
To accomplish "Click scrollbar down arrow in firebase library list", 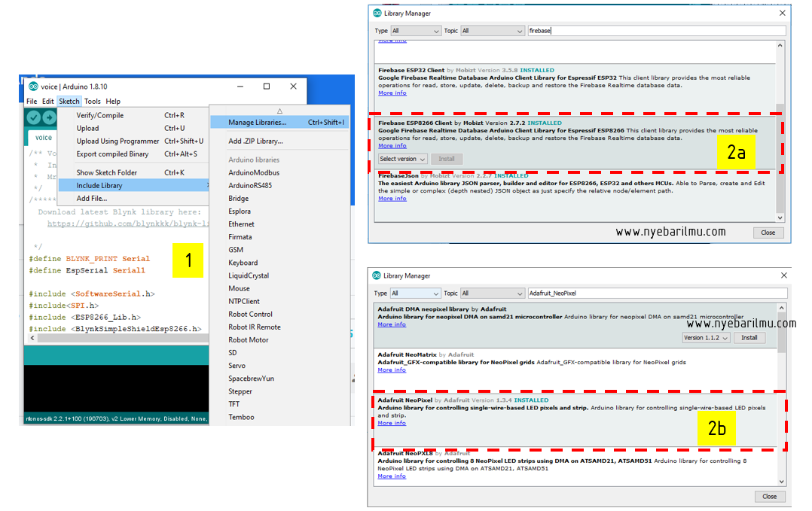I will 780,217.
